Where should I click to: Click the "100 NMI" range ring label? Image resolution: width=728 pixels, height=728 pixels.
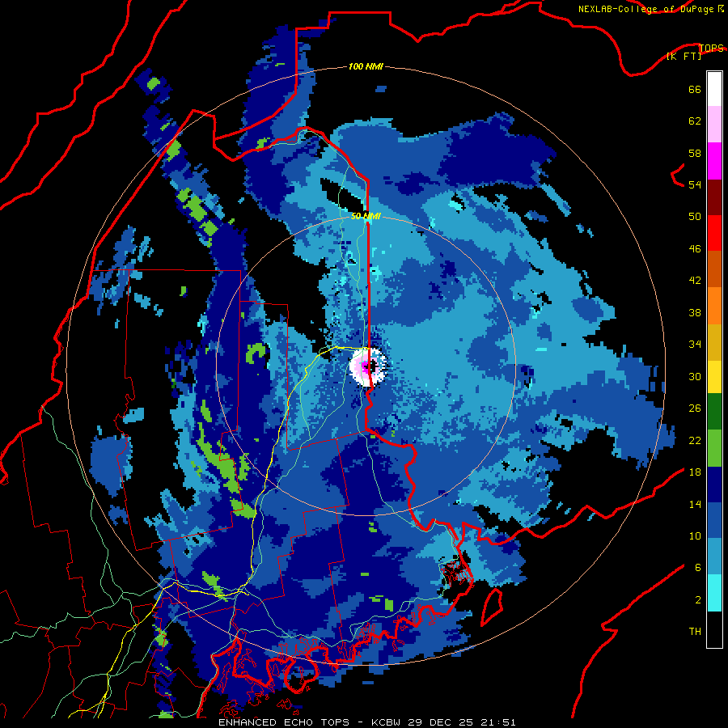(366, 66)
